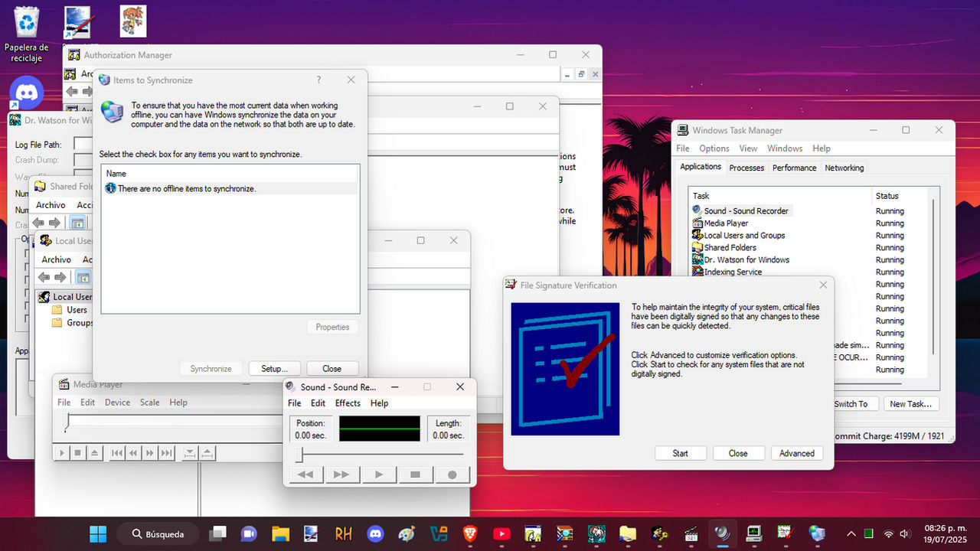Click the Eject icon in Media Player
The height and width of the screenshot is (551, 980).
pos(93,453)
